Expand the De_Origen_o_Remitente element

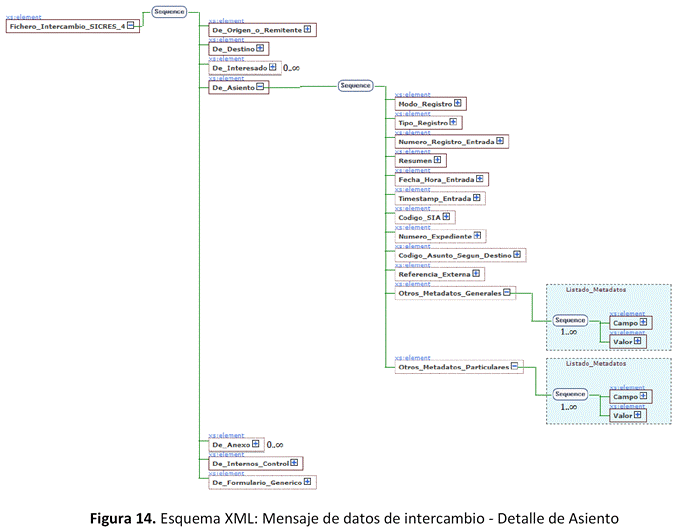coord(307,29)
